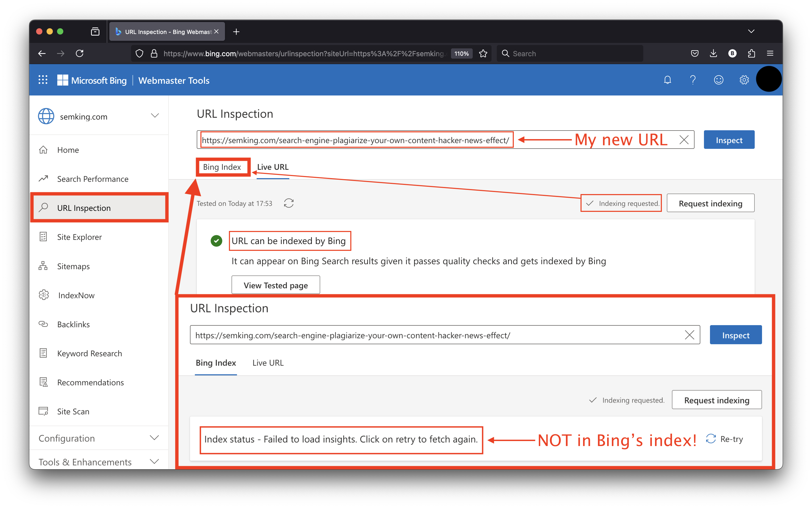Click lower Request indexing button
Screen dimensions: 812x508
[717, 400]
